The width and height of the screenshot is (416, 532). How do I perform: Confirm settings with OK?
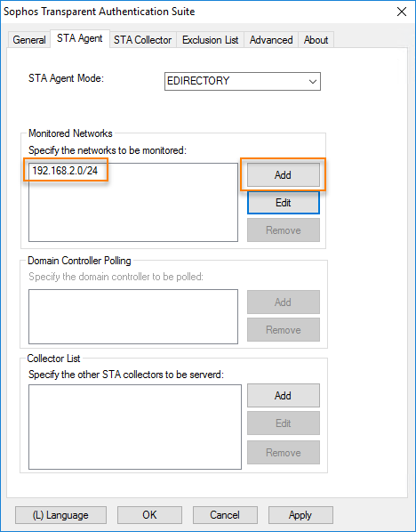coord(149,515)
